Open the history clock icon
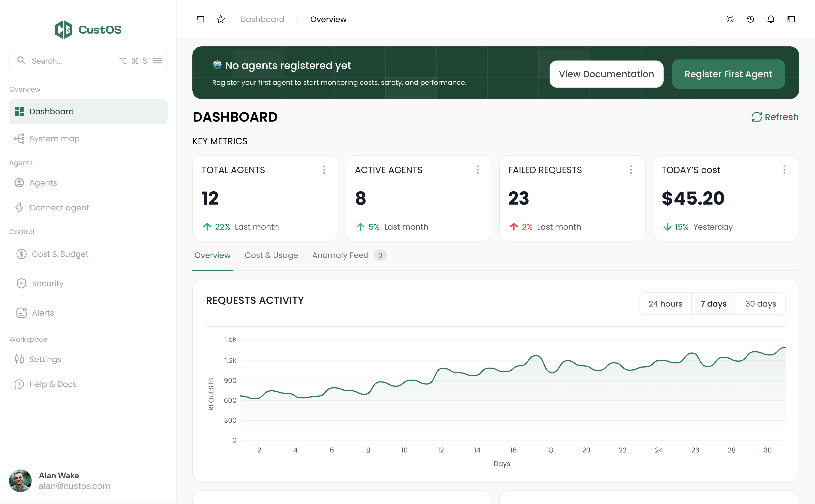This screenshot has height=504, width=815. tap(750, 19)
